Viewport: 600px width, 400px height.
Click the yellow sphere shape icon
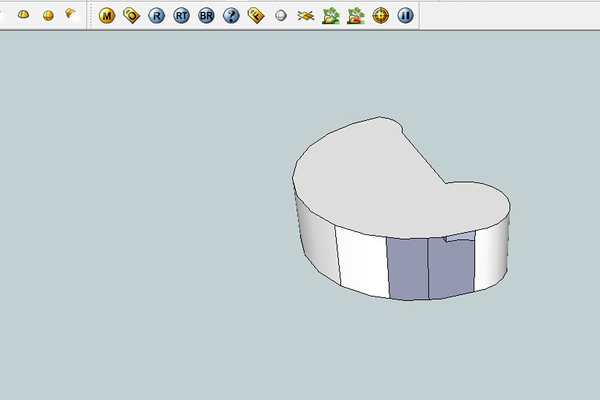pos(48,16)
